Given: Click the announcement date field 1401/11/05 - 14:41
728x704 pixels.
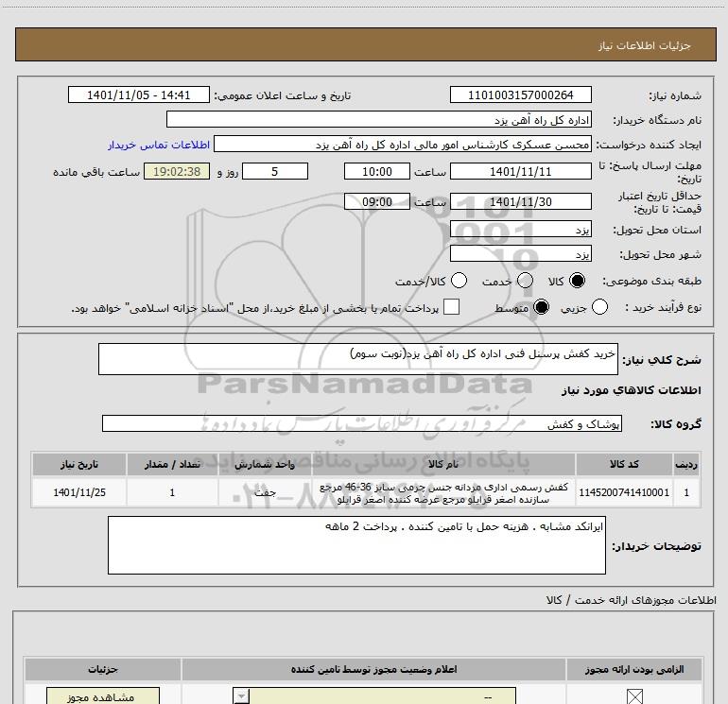Looking at the screenshot, I should pyautogui.click(x=139, y=95).
